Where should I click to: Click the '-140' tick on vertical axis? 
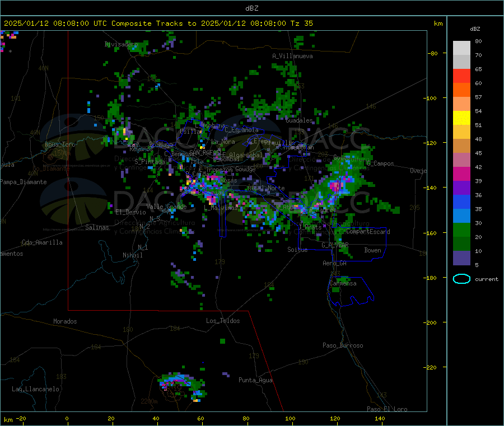click(430, 188)
